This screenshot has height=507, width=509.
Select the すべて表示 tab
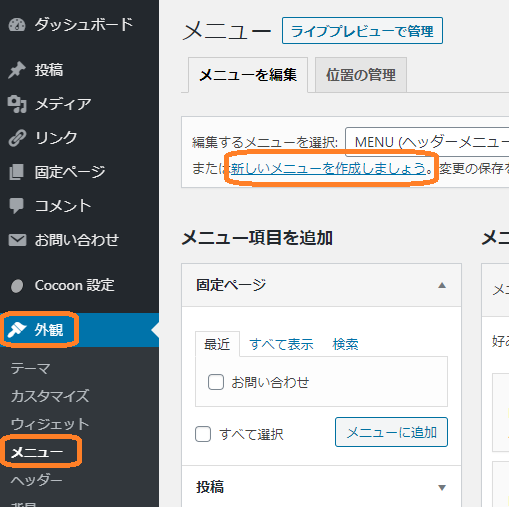[x=282, y=344]
